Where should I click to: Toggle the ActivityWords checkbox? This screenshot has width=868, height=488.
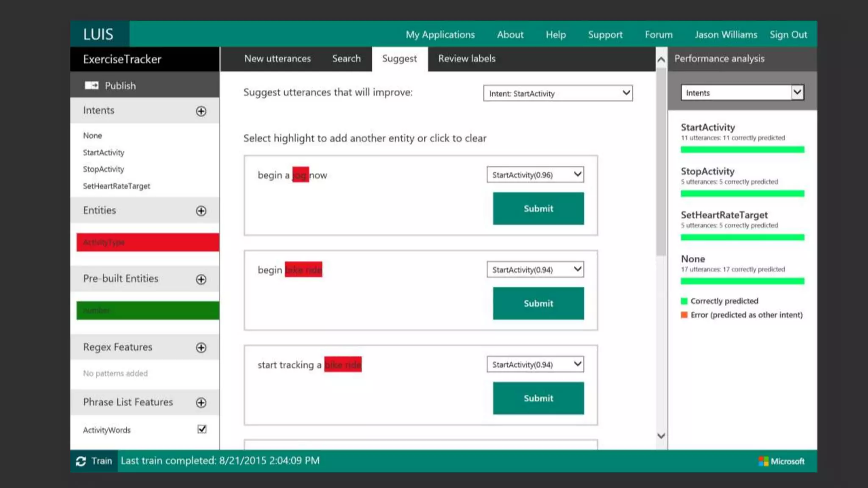[x=202, y=429]
